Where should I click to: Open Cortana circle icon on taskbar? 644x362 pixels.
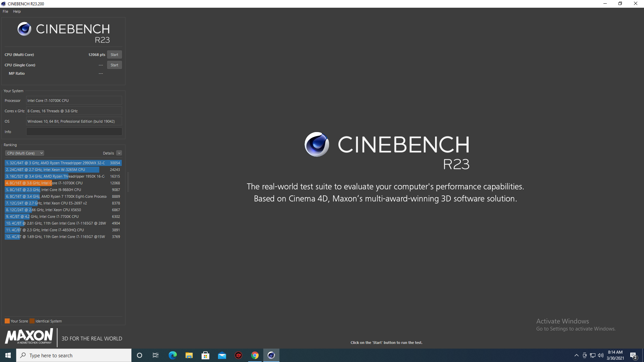coord(140,355)
